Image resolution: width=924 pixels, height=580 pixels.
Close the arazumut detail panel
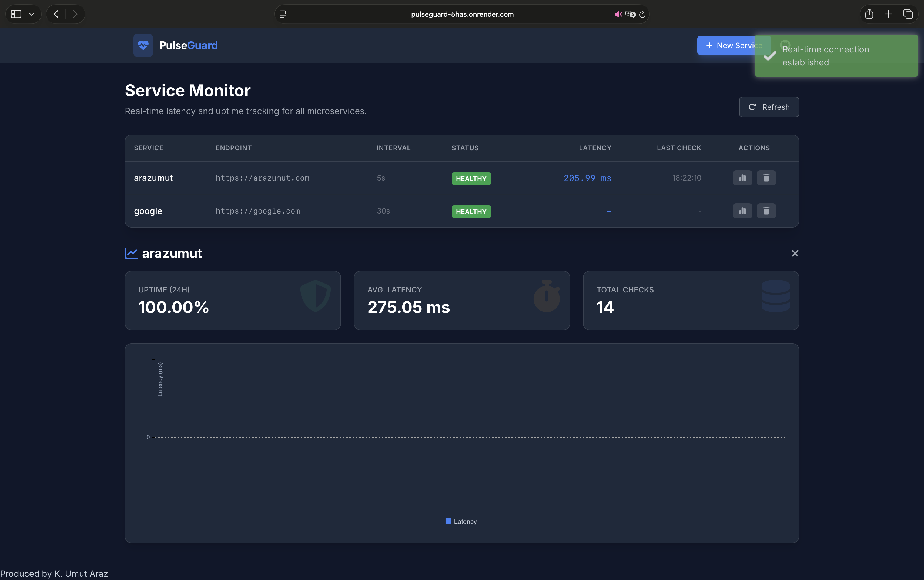pos(795,253)
